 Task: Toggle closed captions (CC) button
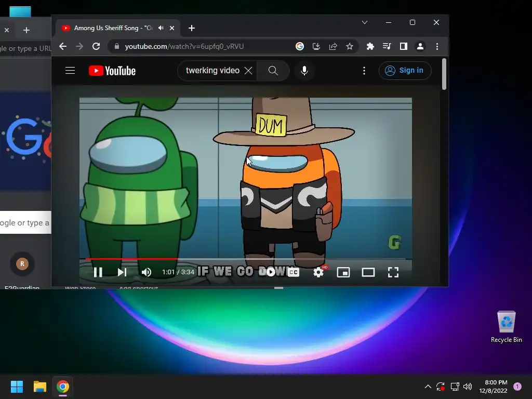pyautogui.click(x=294, y=272)
